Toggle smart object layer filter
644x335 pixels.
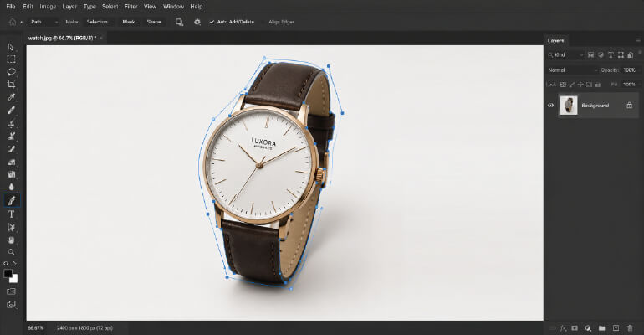point(631,55)
